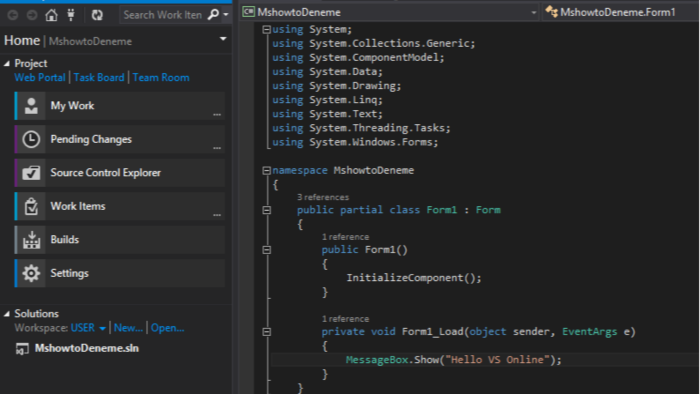Click the EventArgs type in Form1_Load
700x394 pixels.
tap(589, 332)
